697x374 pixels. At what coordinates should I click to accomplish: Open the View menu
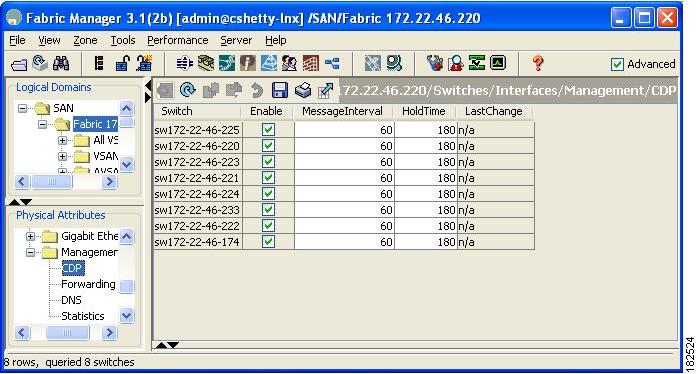pyautogui.click(x=49, y=40)
